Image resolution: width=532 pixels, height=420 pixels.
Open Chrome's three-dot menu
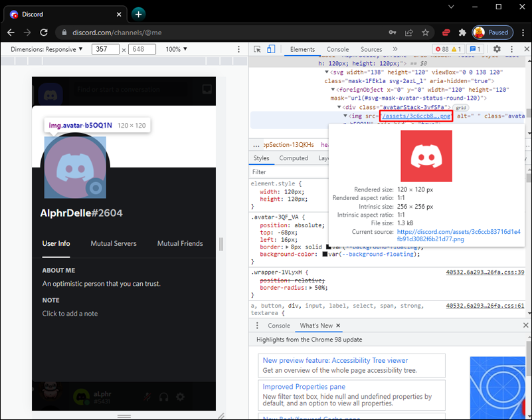(x=523, y=33)
